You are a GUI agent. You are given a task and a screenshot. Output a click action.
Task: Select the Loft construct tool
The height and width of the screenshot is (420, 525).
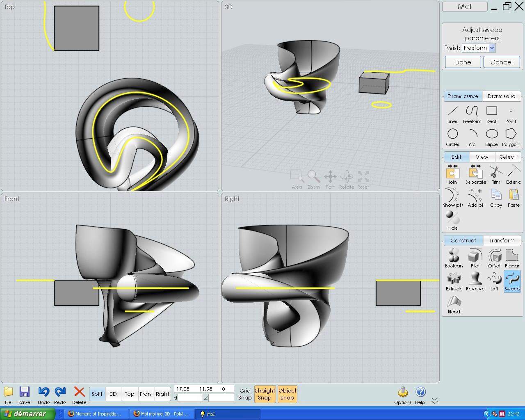pyautogui.click(x=494, y=281)
